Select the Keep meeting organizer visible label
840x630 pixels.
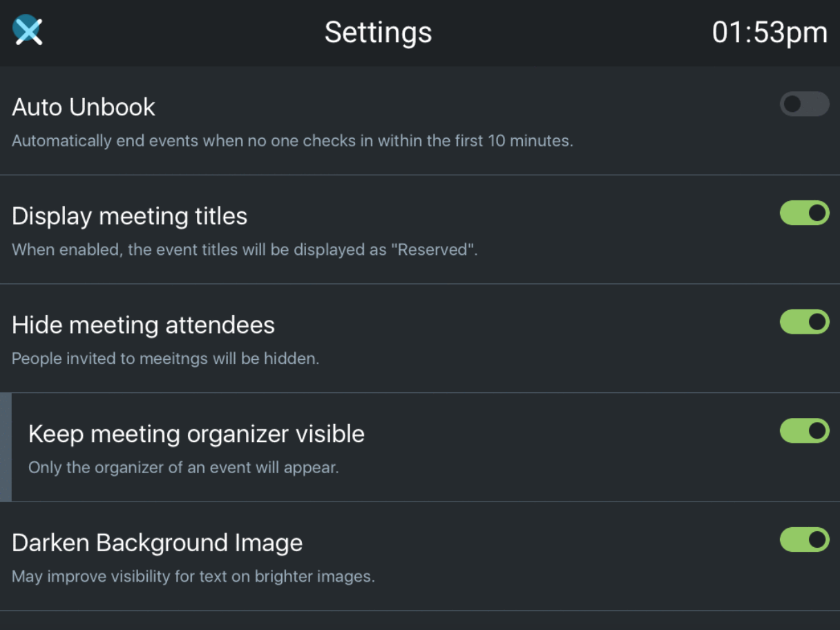click(196, 434)
